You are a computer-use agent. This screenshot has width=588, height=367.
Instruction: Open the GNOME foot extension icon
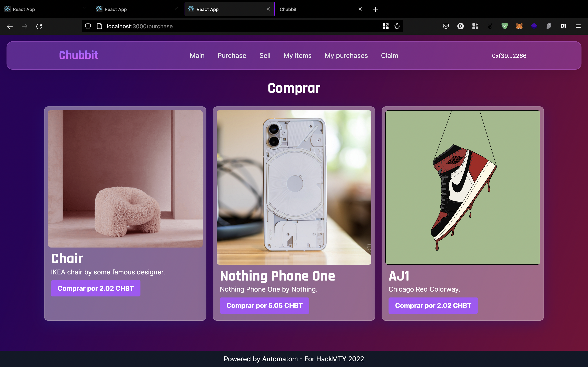coord(490,26)
